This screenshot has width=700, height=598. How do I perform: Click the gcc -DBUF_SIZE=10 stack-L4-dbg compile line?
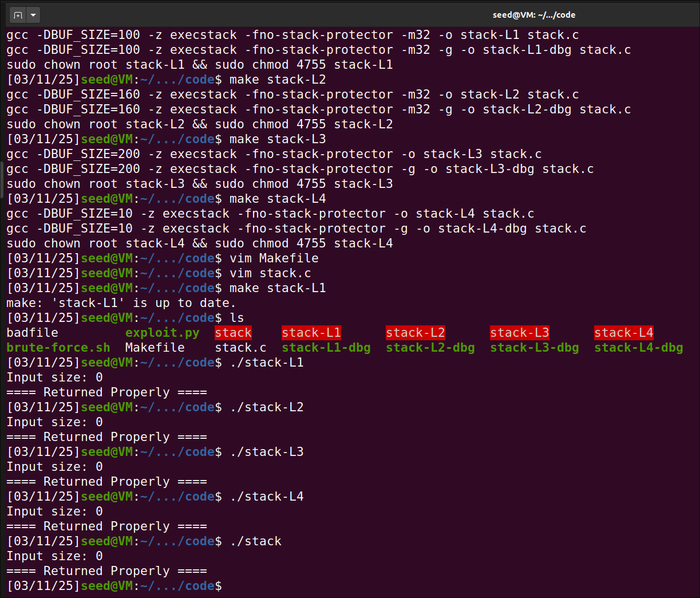296,229
